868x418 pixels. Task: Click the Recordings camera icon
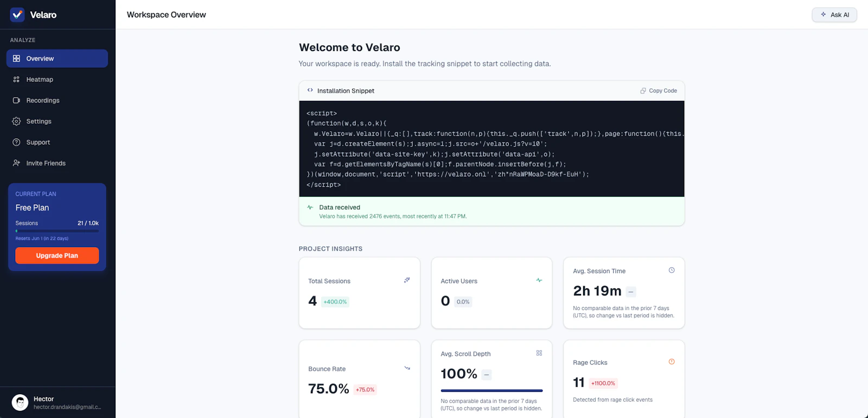pos(16,100)
